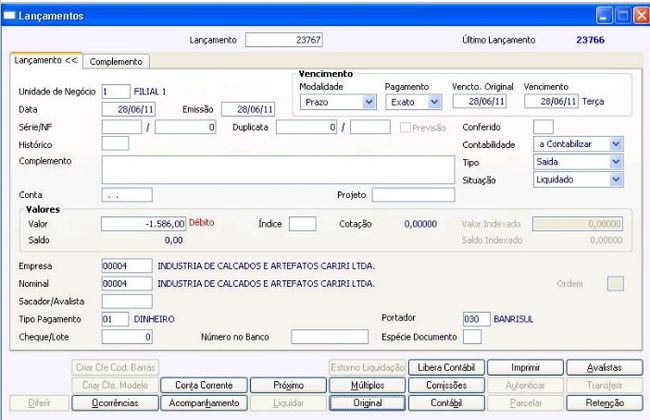650x420 pixels.
Task: Click the Série field before the slash
Action: tap(122, 127)
